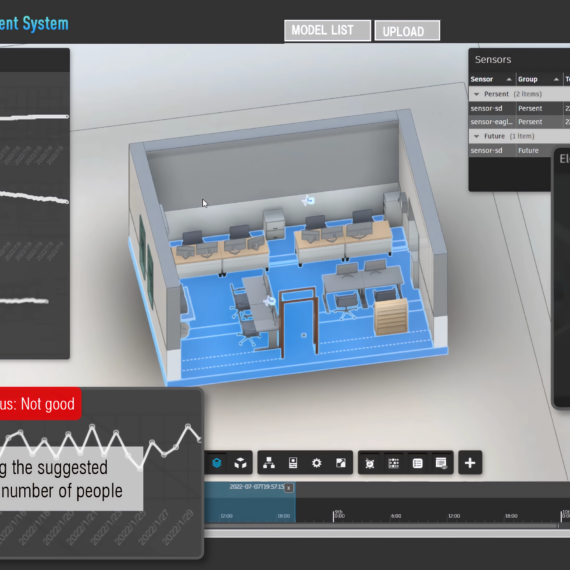Toggle the blue Levels layer button
Screen dimensions: 570x570
tap(217, 463)
